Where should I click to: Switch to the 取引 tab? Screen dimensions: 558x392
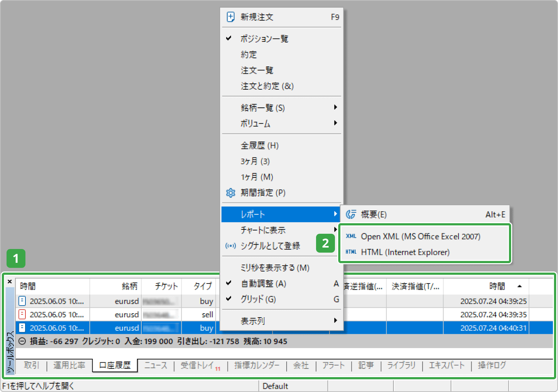(x=31, y=366)
